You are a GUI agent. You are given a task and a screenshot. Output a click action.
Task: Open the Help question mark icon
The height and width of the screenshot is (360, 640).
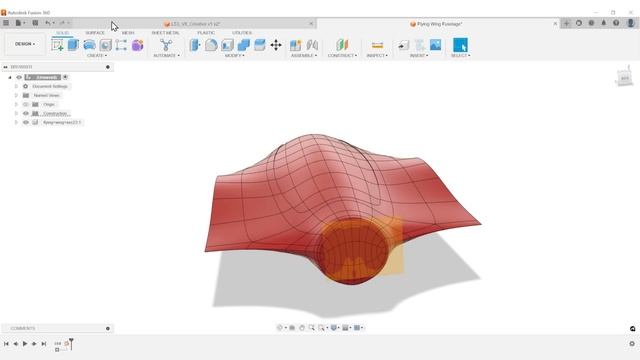click(x=616, y=23)
